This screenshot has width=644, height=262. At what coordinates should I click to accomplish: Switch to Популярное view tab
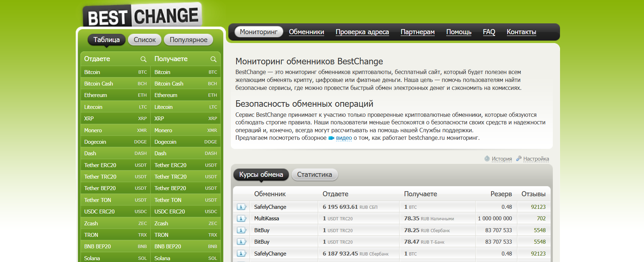(x=188, y=40)
